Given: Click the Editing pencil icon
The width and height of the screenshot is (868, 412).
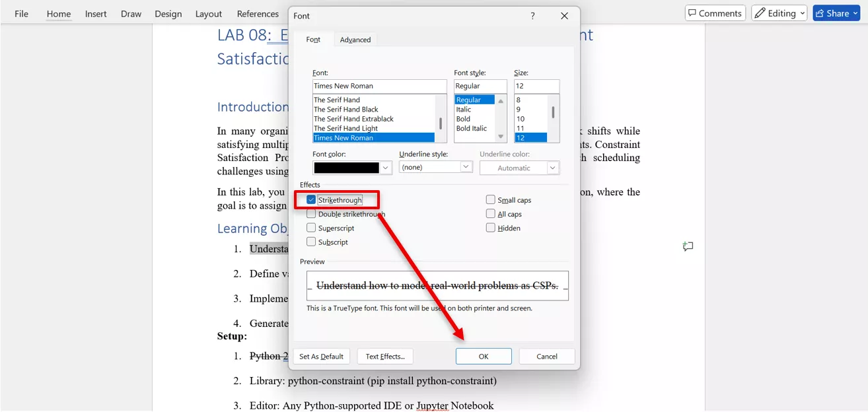Looking at the screenshot, I should 761,13.
